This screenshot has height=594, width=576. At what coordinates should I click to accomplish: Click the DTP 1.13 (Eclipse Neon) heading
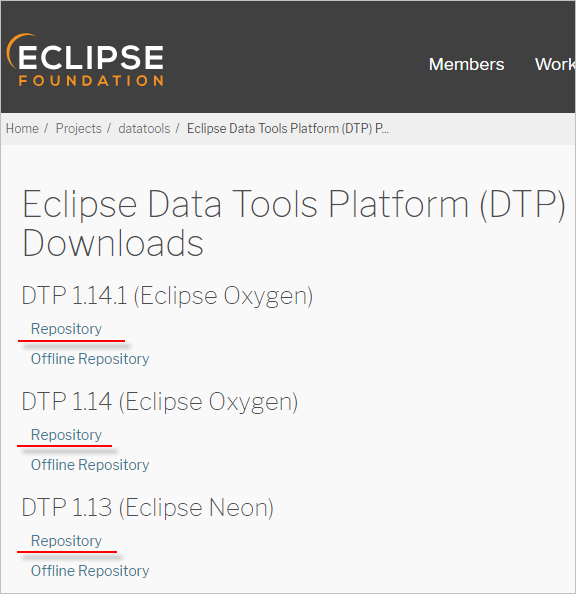(147, 508)
